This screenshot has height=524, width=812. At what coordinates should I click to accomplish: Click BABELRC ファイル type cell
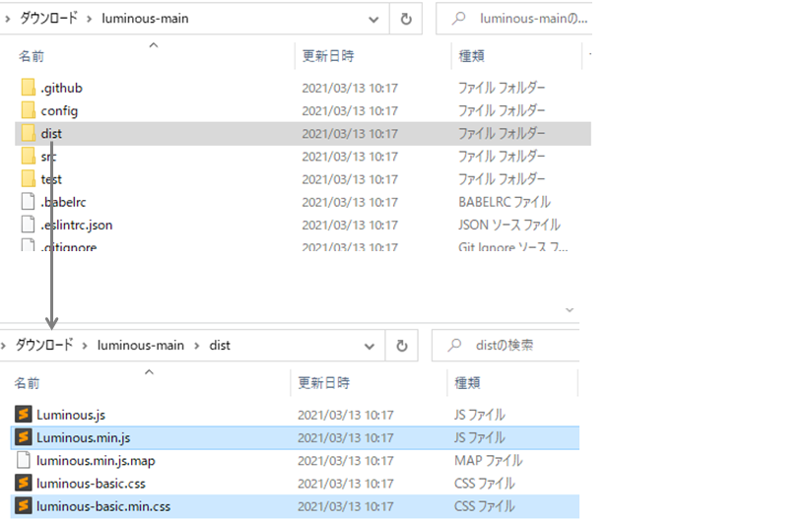pyautogui.click(x=505, y=202)
